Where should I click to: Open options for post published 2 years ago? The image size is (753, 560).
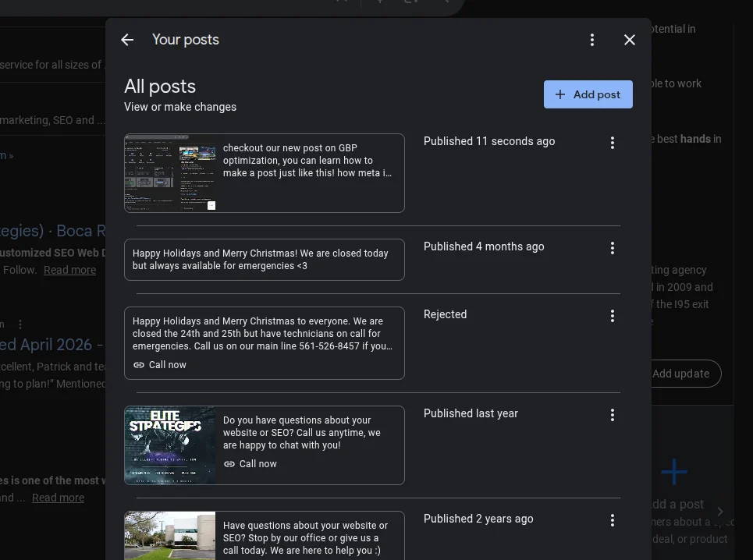(613, 520)
